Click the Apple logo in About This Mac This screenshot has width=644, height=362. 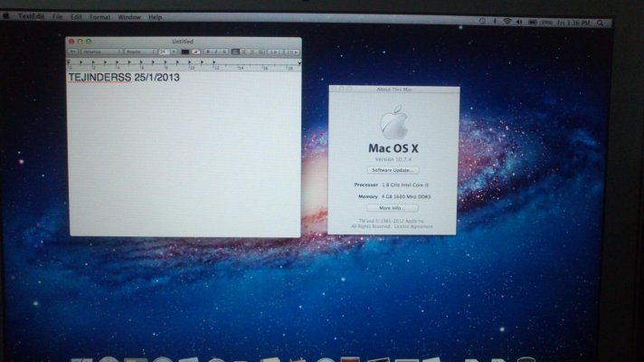[393, 121]
